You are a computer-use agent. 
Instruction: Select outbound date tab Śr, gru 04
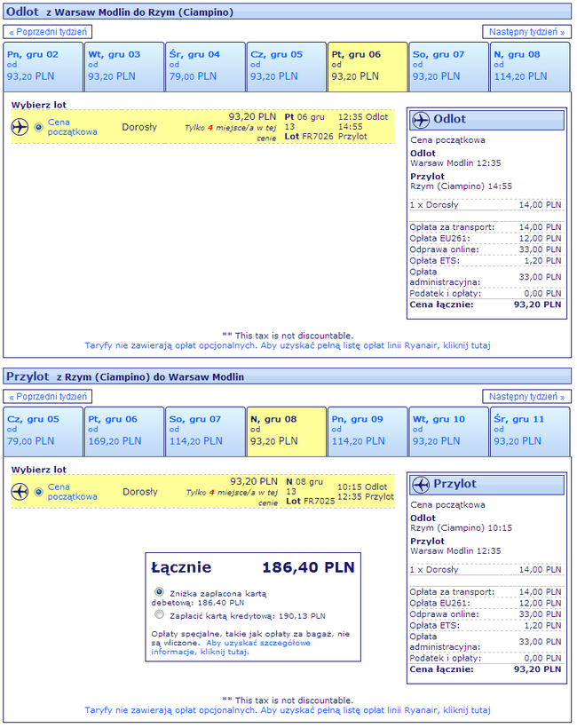click(x=206, y=67)
